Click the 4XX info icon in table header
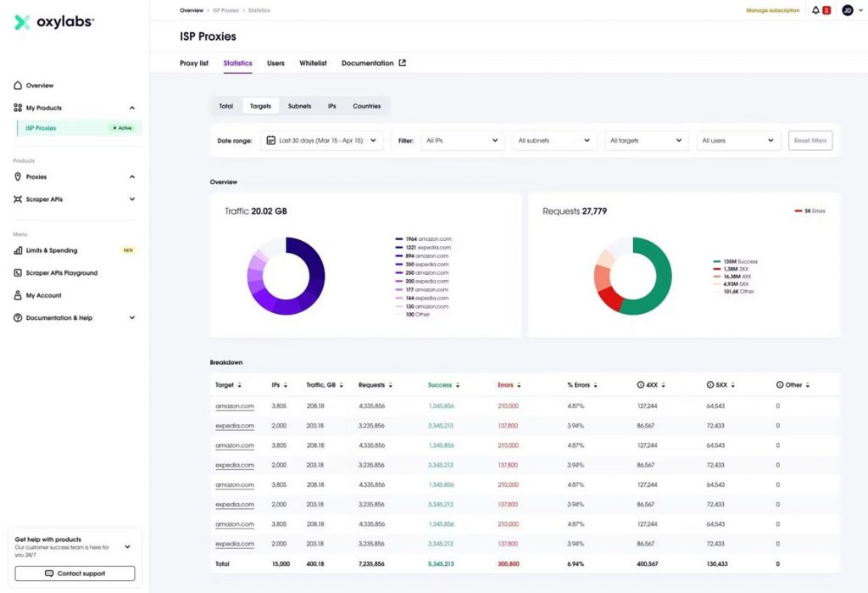Screen dimensions: 868x593 (641, 384)
